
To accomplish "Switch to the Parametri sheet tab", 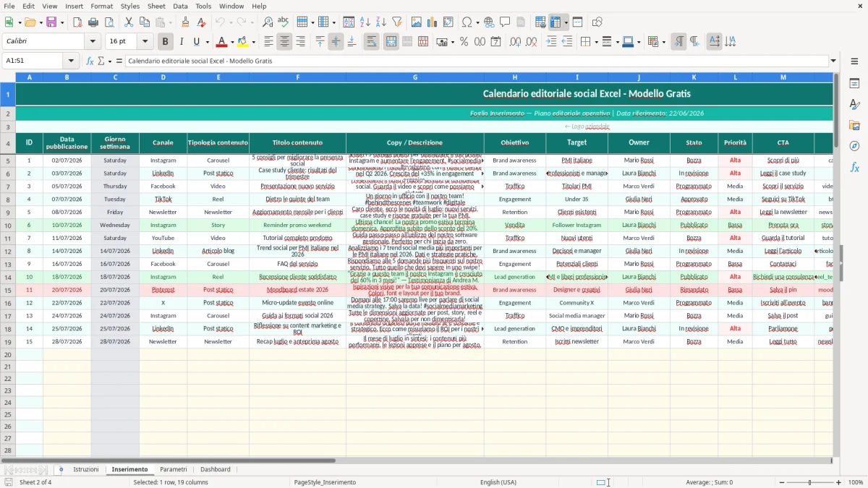I will pos(174,469).
